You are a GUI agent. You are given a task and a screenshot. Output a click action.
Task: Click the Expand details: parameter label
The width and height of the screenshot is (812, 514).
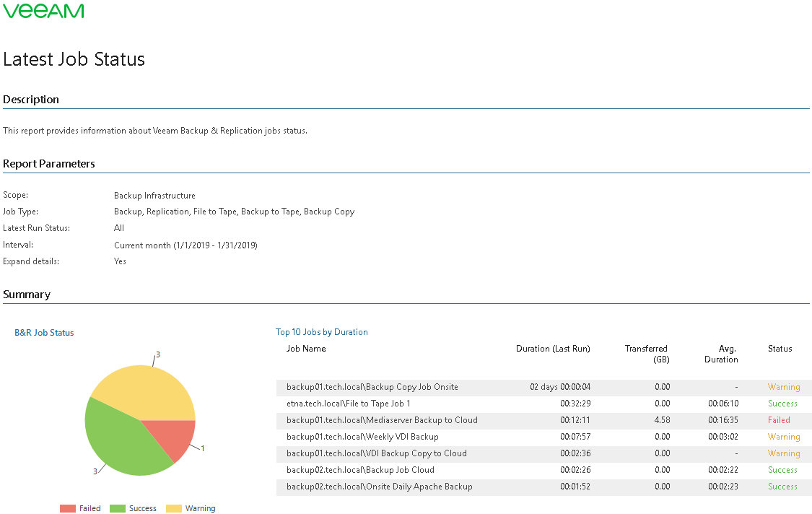[x=31, y=261]
